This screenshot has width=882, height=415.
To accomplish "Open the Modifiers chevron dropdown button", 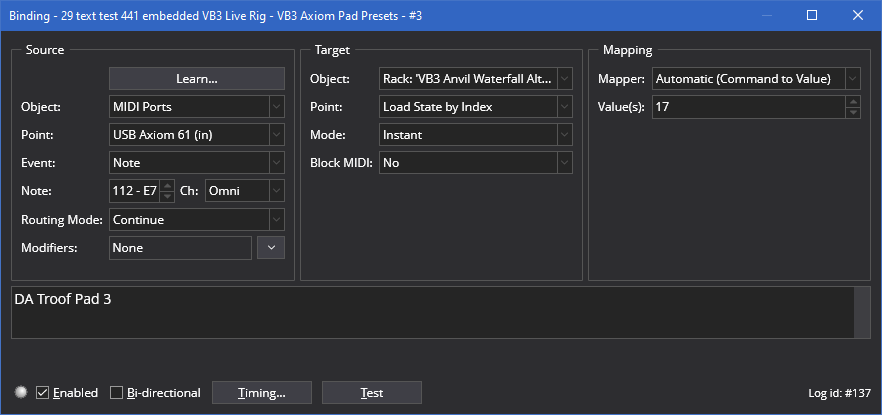I will [271, 248].
